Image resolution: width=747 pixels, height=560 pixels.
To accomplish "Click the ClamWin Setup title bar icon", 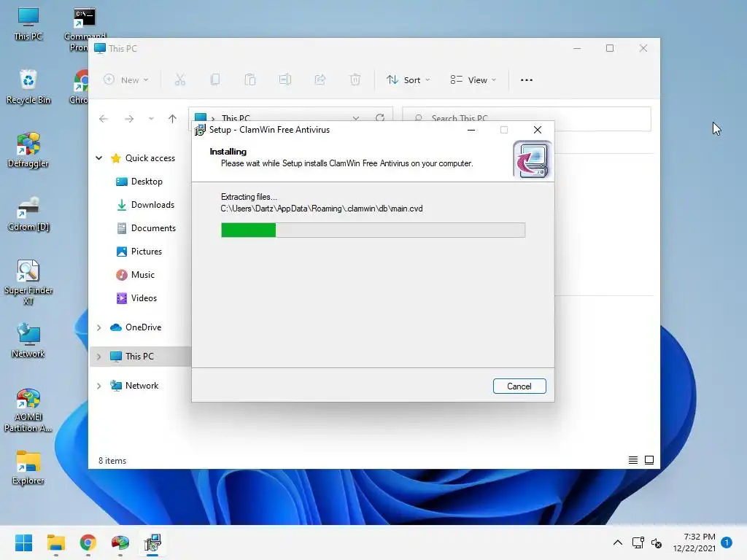I will (200, 130).
